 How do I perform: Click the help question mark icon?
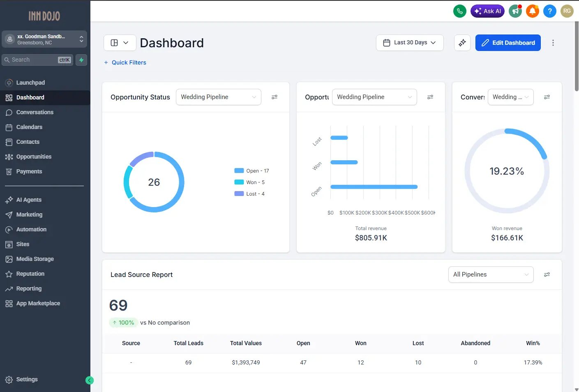point(550,11)
